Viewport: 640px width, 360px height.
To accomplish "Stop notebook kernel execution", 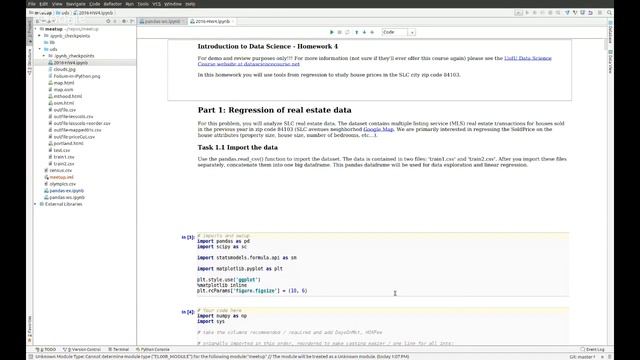I will [x=339, y=32].
